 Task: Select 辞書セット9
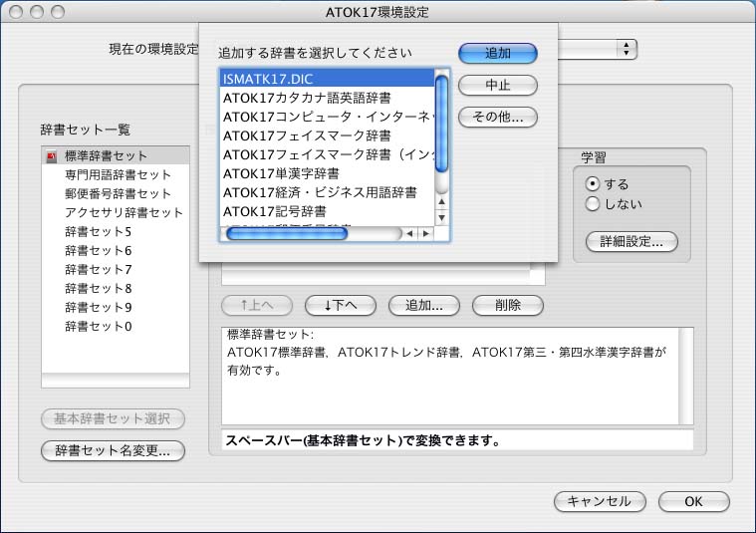(x=116, y=307)
